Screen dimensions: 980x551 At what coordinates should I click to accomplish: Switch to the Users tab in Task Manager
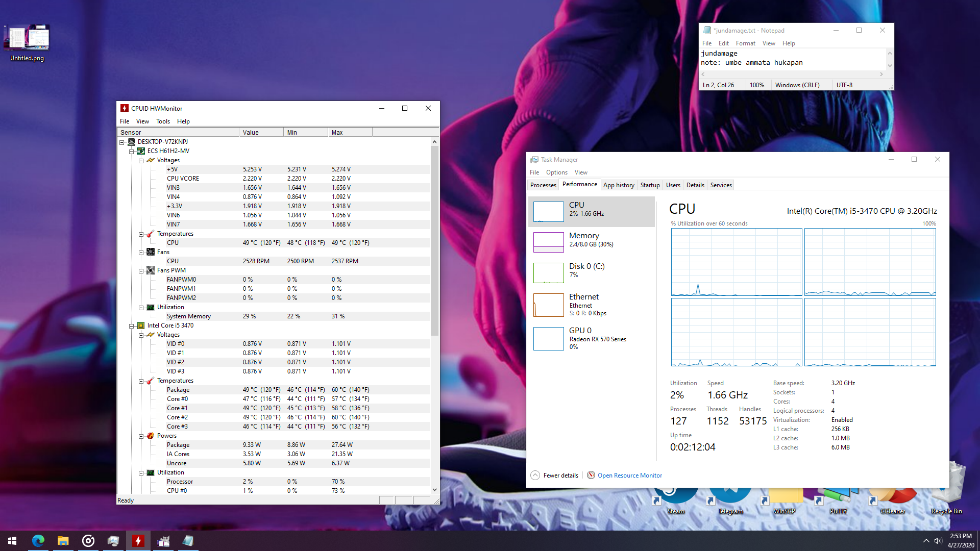673,185
